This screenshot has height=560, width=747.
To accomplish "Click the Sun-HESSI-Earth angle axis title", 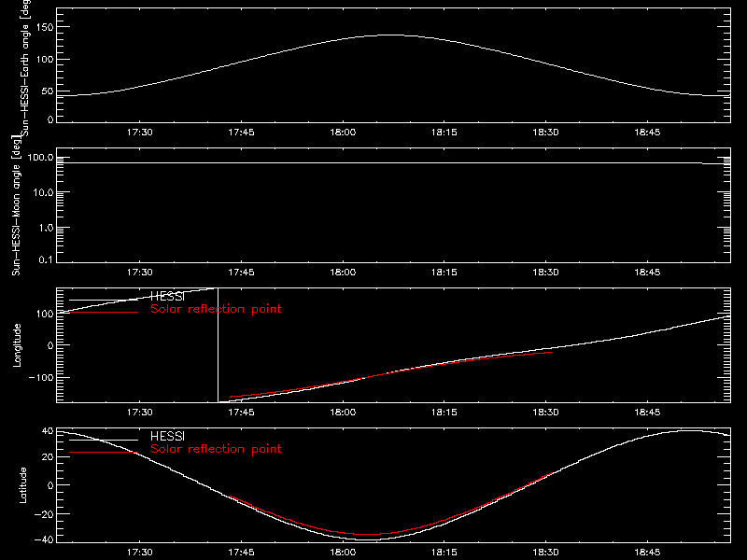I will pos(25,67).
